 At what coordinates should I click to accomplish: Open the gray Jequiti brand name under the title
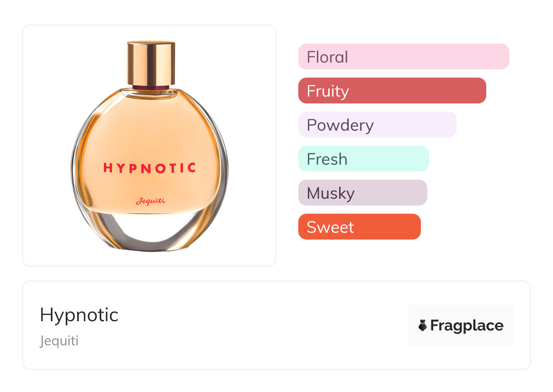59,341
